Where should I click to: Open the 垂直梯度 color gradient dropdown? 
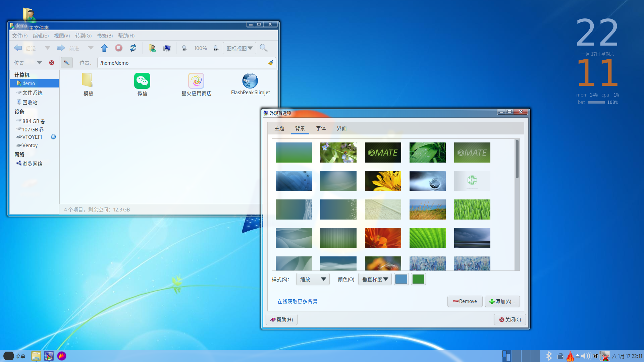point(375,279)
